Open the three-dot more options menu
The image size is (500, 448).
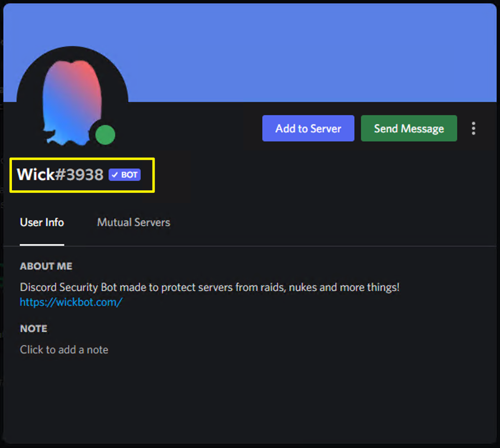click(474, 128)
